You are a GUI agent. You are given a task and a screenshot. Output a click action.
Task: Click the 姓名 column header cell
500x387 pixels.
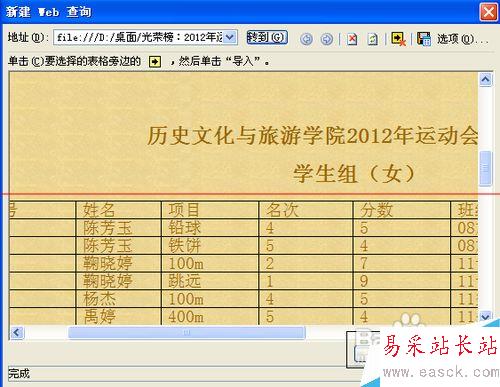point(118,210)
